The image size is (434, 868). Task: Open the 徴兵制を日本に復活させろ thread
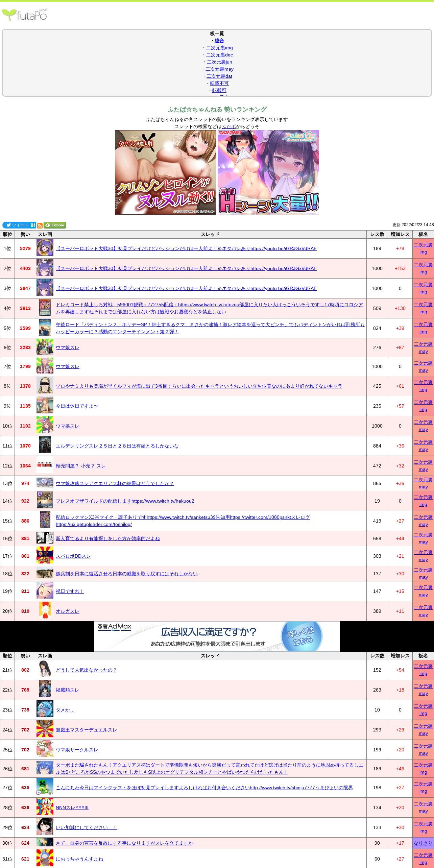click(127, 574)
